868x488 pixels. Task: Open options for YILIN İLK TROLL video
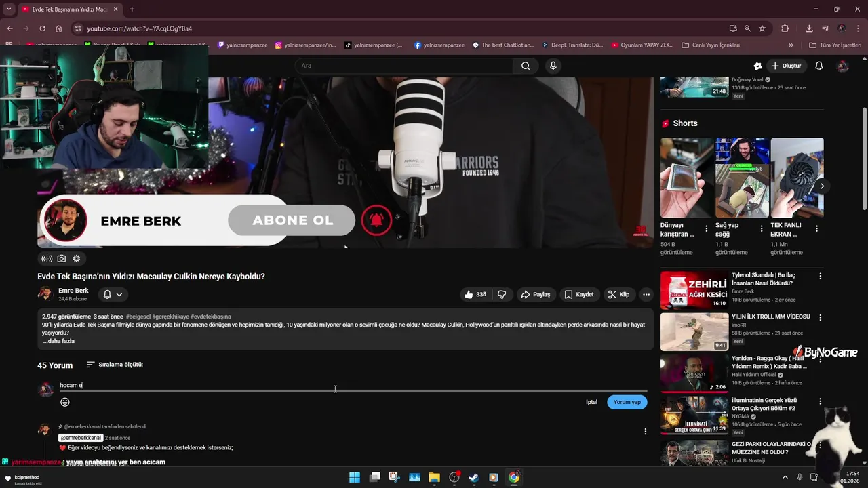(820, 317)
